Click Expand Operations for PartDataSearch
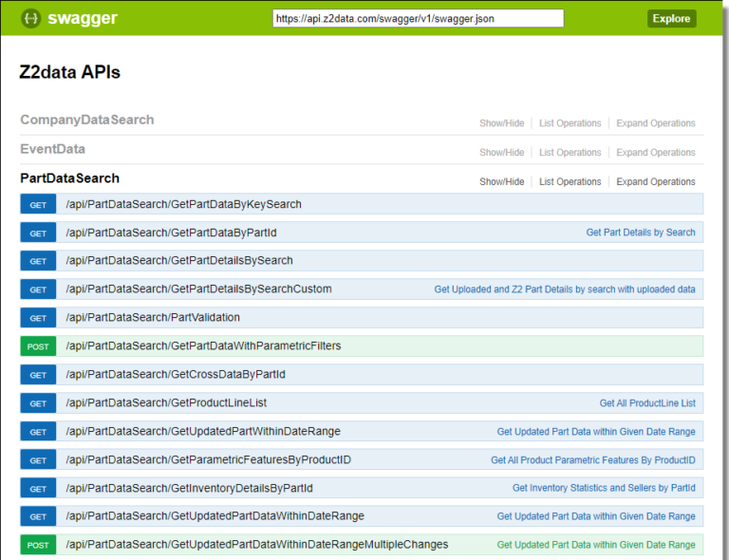Viewport: 729px width, 560px height. point(655,182)
